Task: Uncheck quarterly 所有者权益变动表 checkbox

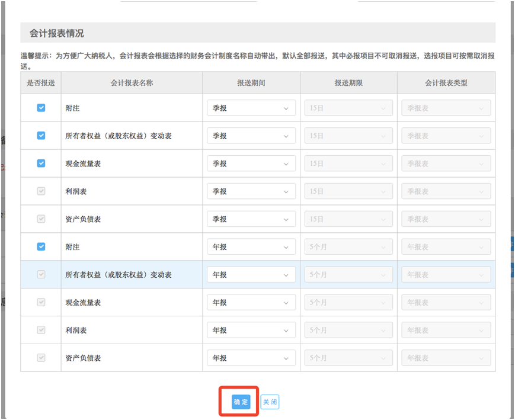Action: coord(41,136)
